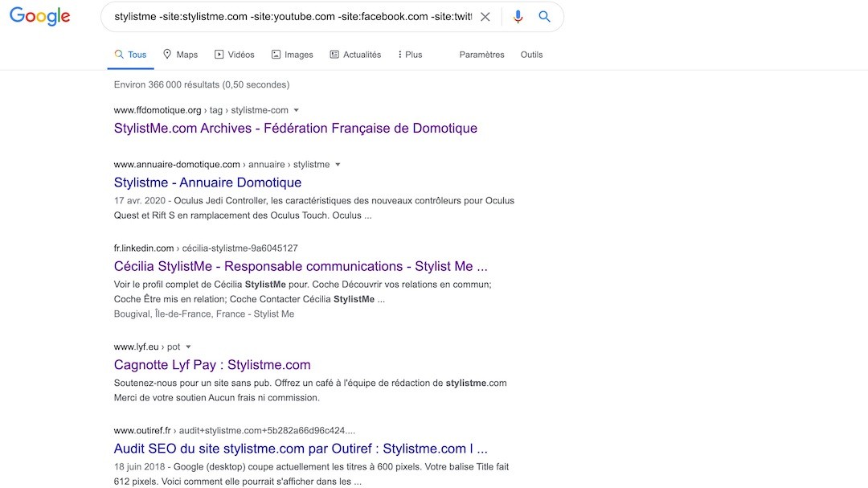Start voice search with microphone icon
Screen dimensions: 868x488
(x=518, y=17)
